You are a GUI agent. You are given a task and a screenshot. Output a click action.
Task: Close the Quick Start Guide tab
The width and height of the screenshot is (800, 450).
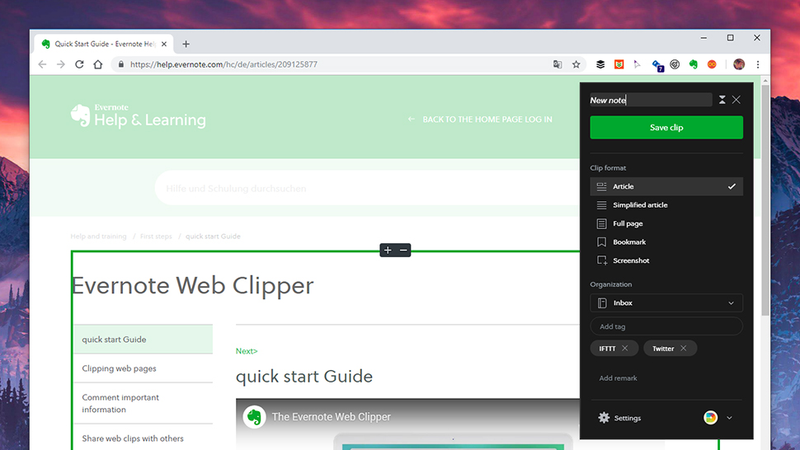point(164,44)
